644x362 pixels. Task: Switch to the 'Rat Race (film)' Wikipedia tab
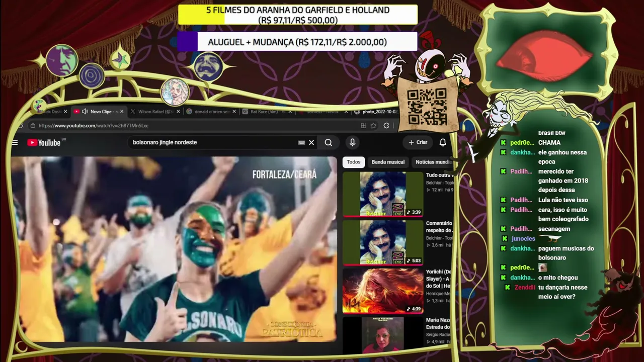click(x=268, y=112)
